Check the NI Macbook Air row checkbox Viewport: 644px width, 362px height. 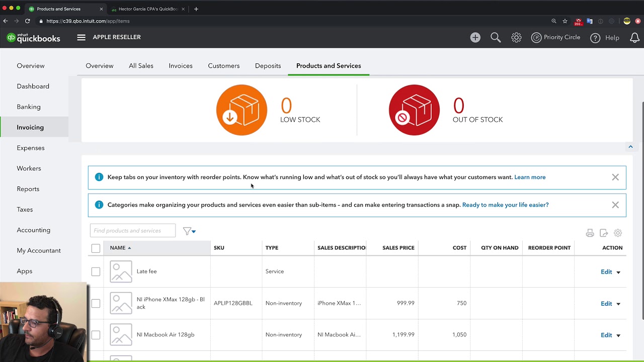[x=96, y=335]
